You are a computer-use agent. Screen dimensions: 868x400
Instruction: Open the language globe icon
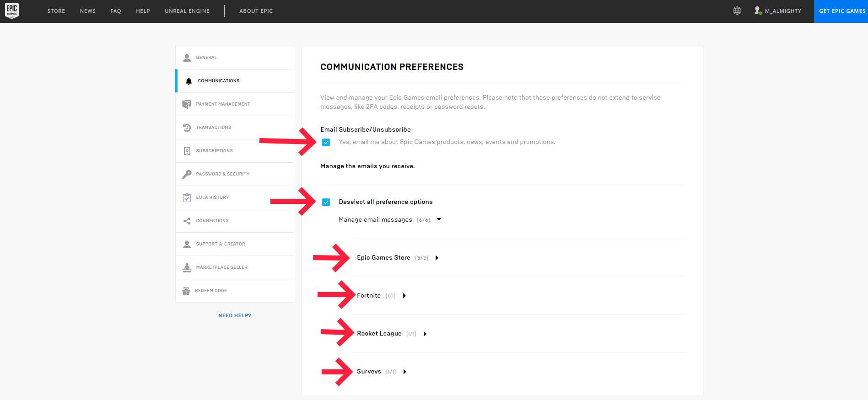[737, 11]
